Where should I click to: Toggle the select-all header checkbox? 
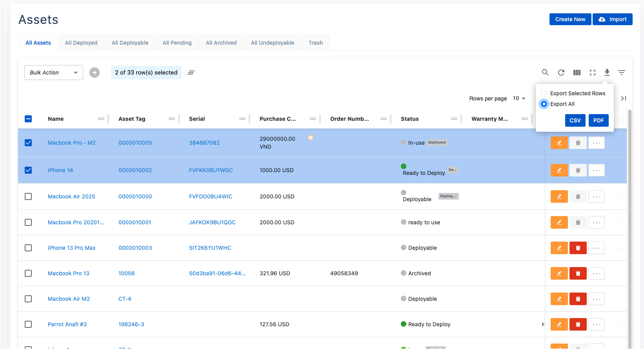pyautogui.click(x=28, y=119)
